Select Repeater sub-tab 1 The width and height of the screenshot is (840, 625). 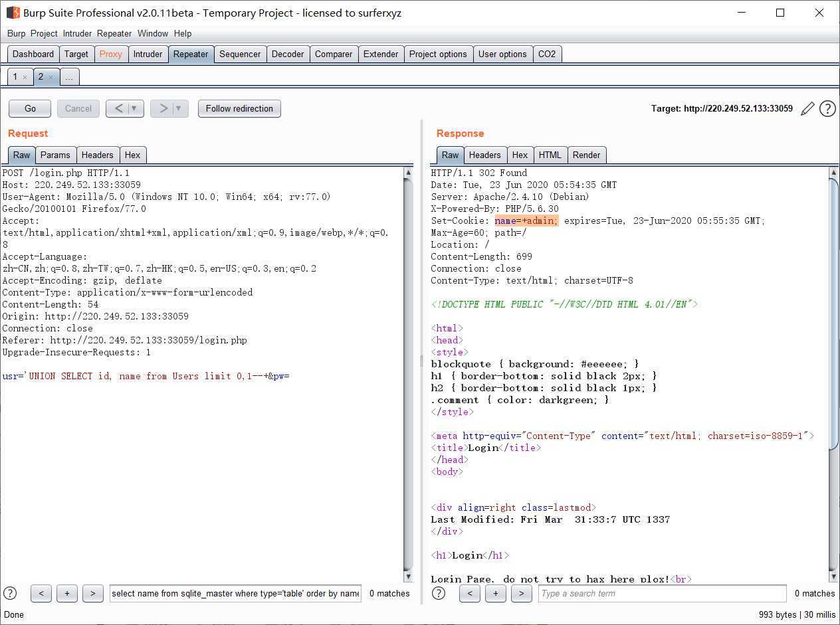point(15,77)
